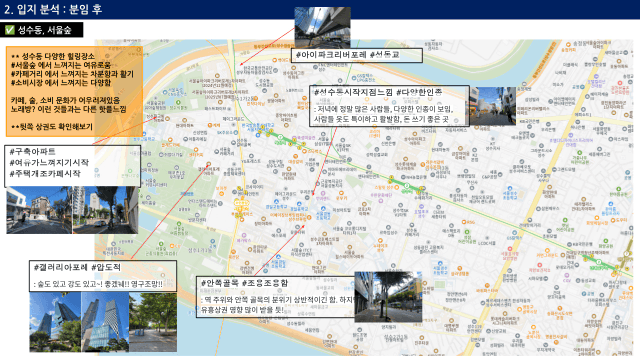Click the easternmost green subway station marker
The image size is (640, 360).
598,262
